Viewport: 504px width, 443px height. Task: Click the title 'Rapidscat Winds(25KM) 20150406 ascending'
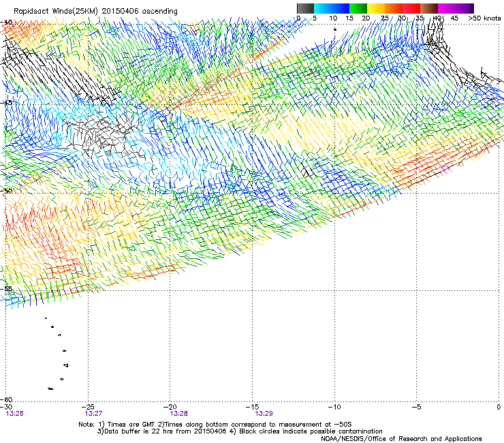pos(95,12)
